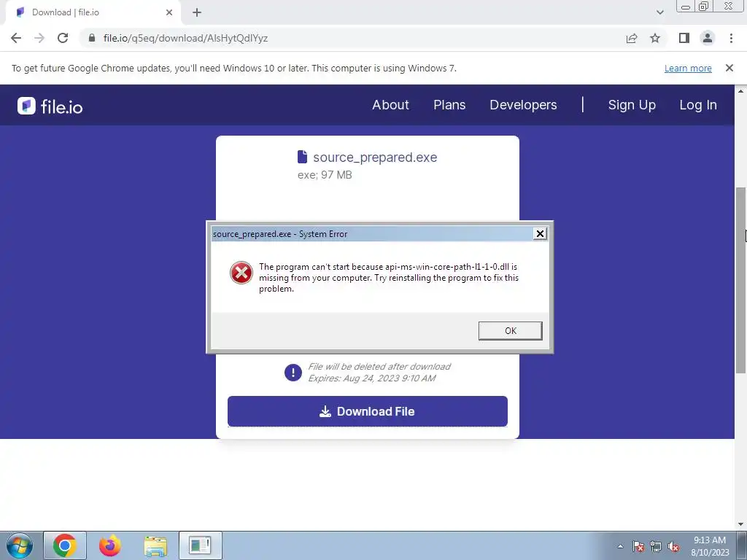
Task: Close the Download | file.io tab
Action: pyautogui.click(x=169, y=12)
